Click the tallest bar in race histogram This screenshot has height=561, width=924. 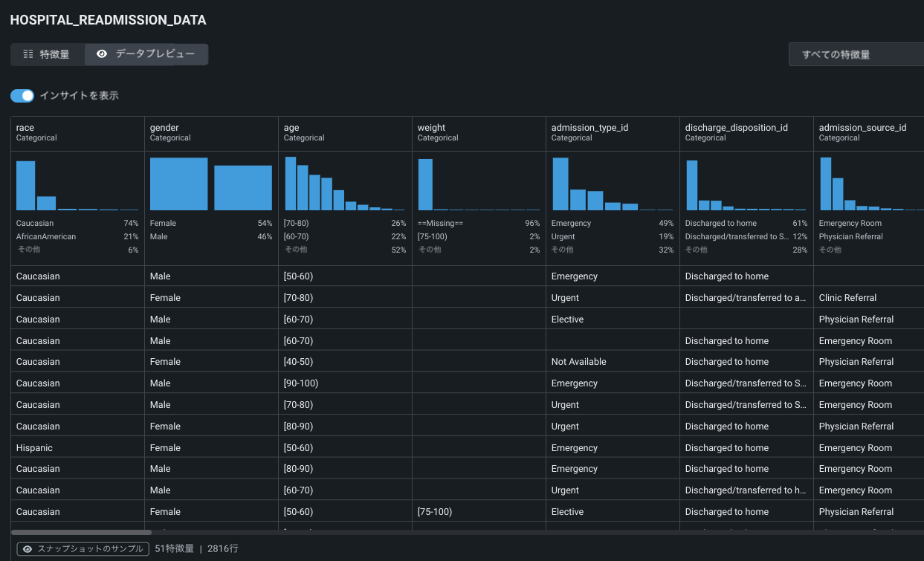[26, 186]
